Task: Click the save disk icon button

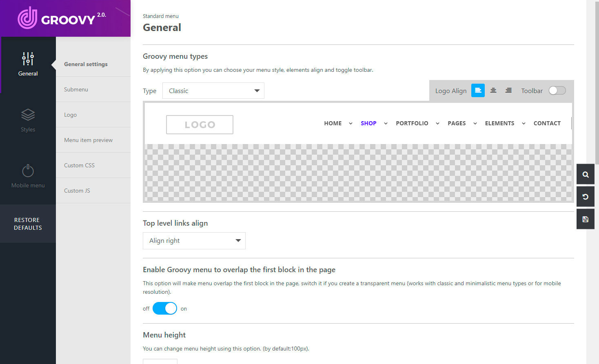Action: tap(585, 219)
